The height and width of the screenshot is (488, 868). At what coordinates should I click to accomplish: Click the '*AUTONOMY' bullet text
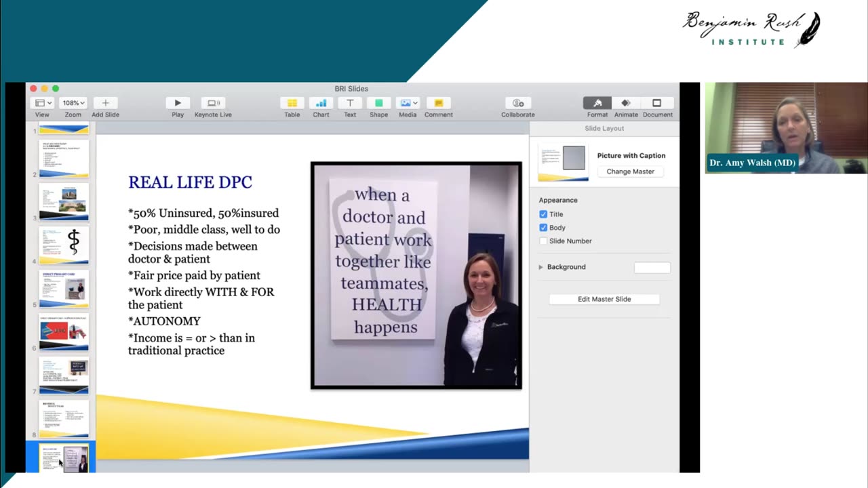[164, 321]
